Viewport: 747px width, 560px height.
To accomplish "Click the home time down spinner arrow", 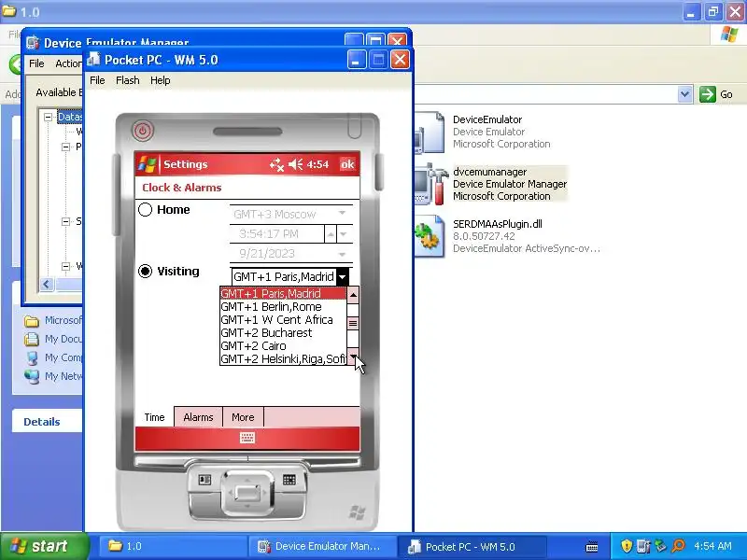I will pyautogui.click(x=344, y=234).
